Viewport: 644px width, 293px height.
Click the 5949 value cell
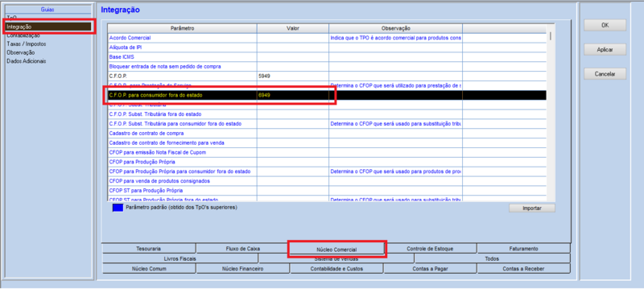pyautogui.click(x=293, y=76)
